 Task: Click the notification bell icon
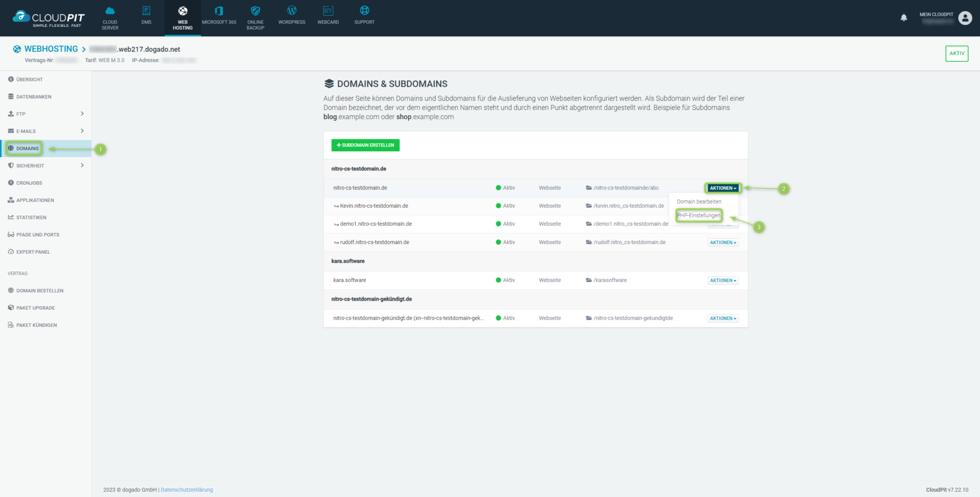[903, 18]
